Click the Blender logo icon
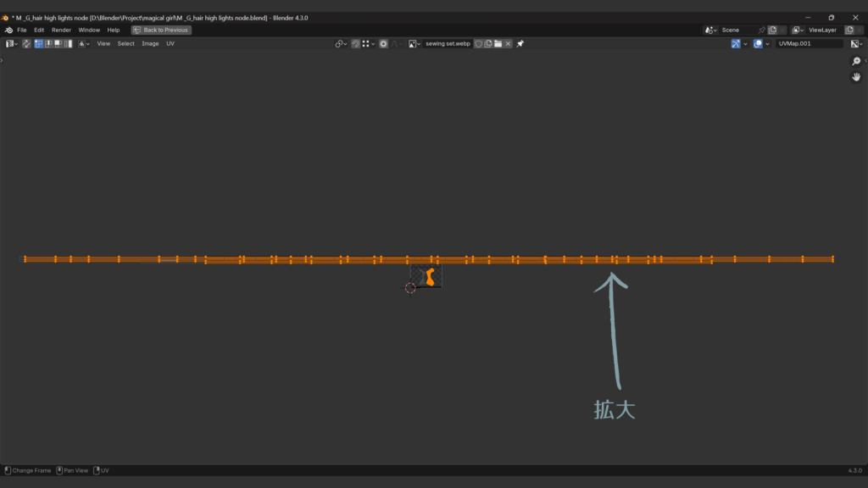Viewport: 868px width, 488px height. (x=8, y=30)
